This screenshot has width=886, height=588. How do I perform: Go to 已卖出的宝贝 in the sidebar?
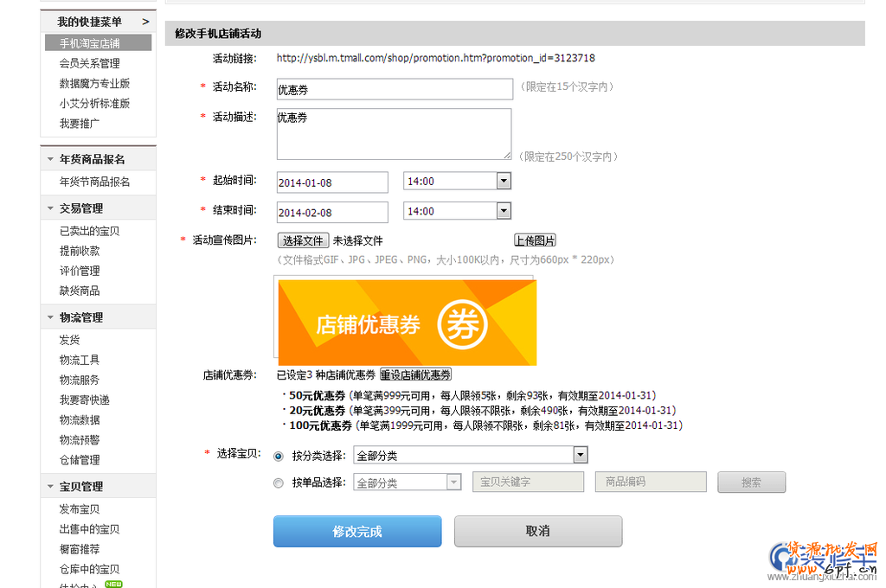90,231
